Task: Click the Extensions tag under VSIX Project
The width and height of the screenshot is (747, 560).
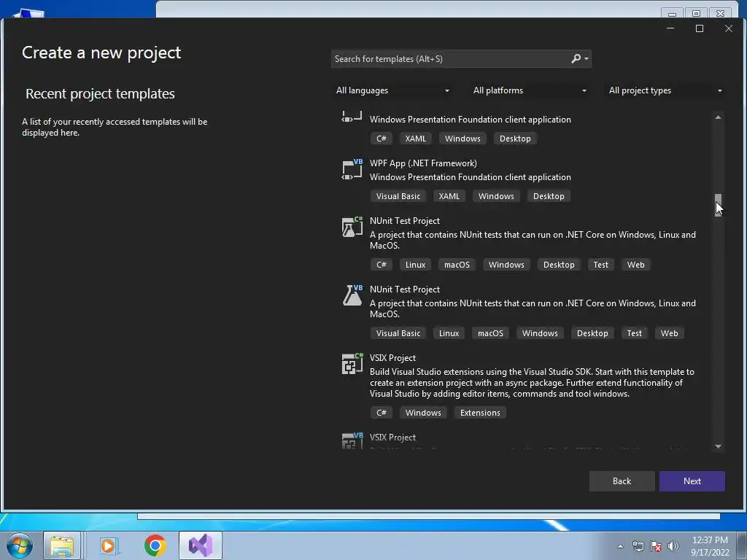Action: 480,413
